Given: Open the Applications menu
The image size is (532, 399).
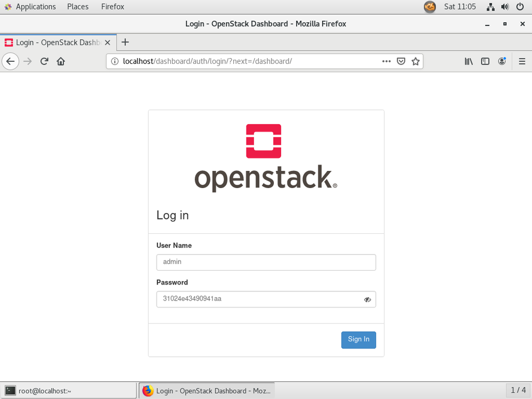Looking at the screenshot, I should (35, 7).
